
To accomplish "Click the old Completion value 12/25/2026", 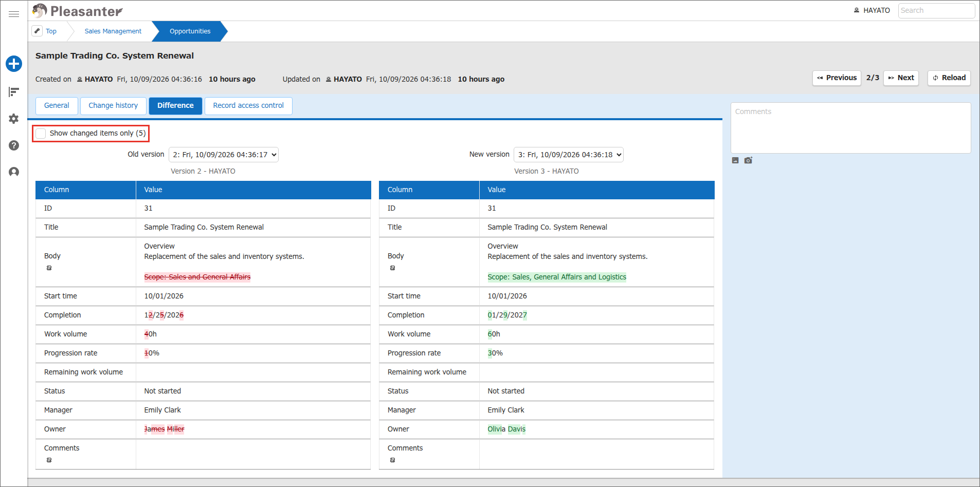I will (x=164, y=315).
